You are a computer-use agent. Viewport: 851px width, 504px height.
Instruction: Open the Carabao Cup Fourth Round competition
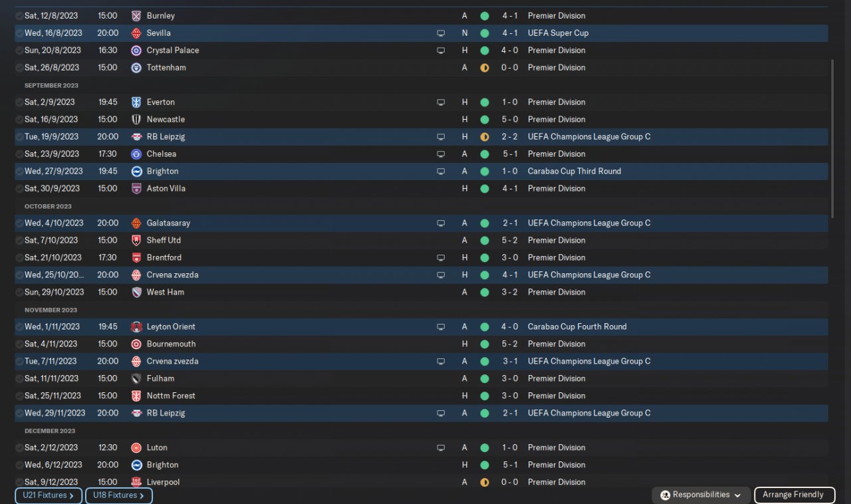576,326
